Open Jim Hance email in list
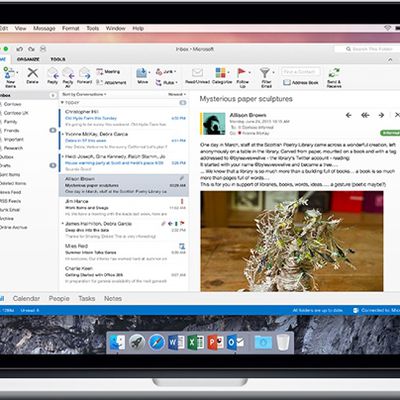Viewport: 400px width, 400px height. click(x=124, y=207)
